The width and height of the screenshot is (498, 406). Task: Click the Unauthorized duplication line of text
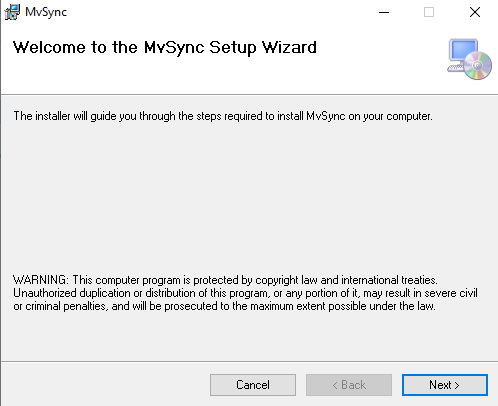245,293
